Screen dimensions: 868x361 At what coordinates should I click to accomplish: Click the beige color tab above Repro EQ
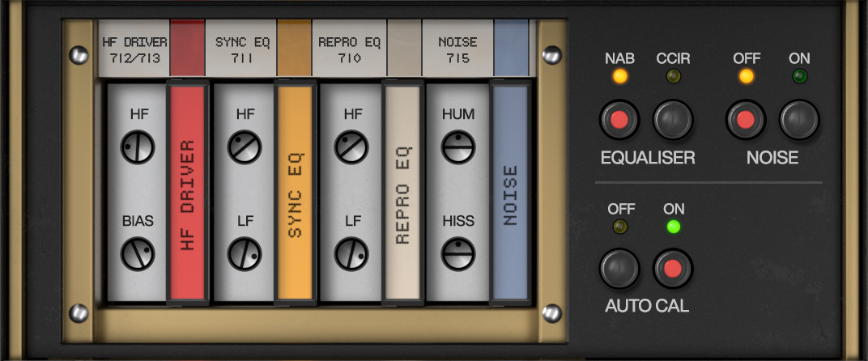coord(404,49)
